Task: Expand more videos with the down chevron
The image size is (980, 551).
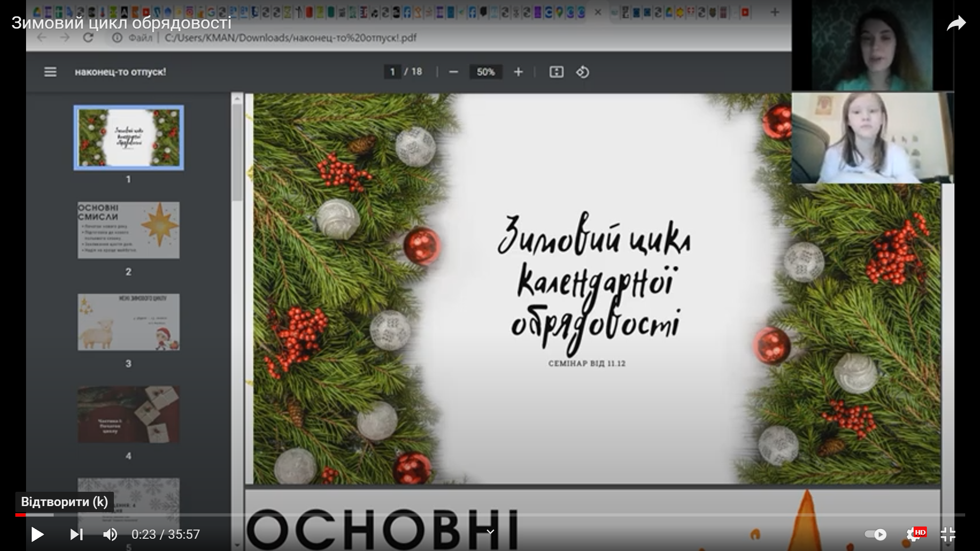Action: (x=490, y=532)
